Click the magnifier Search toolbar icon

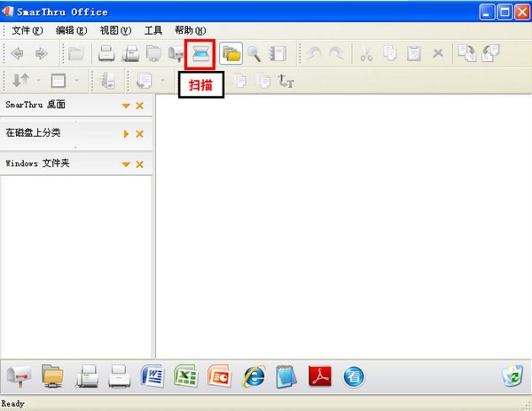(254, 53)
